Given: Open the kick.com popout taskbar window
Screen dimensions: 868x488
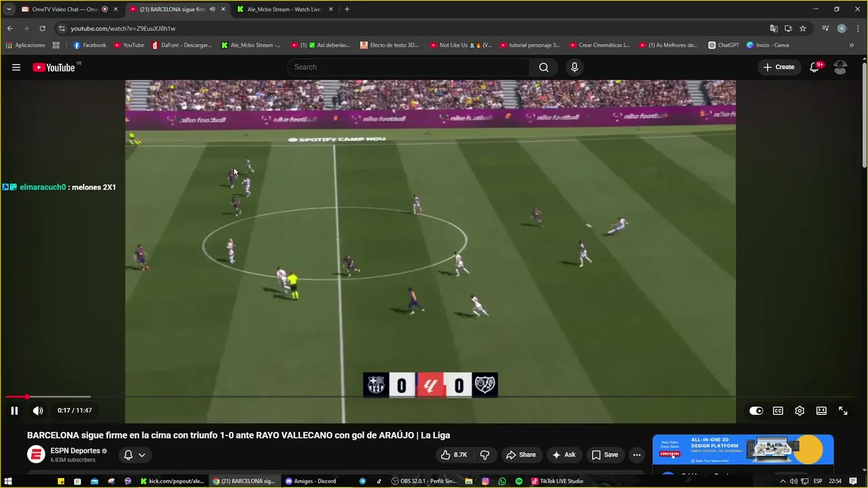Looking at the screenshot, I should tap(172, 481).
